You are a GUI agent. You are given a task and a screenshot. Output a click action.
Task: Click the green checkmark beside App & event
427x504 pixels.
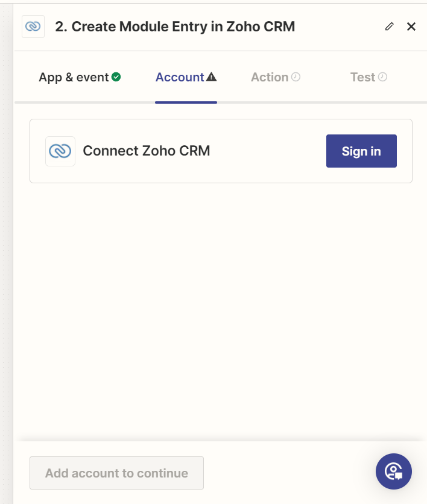(x=116, y=77)
